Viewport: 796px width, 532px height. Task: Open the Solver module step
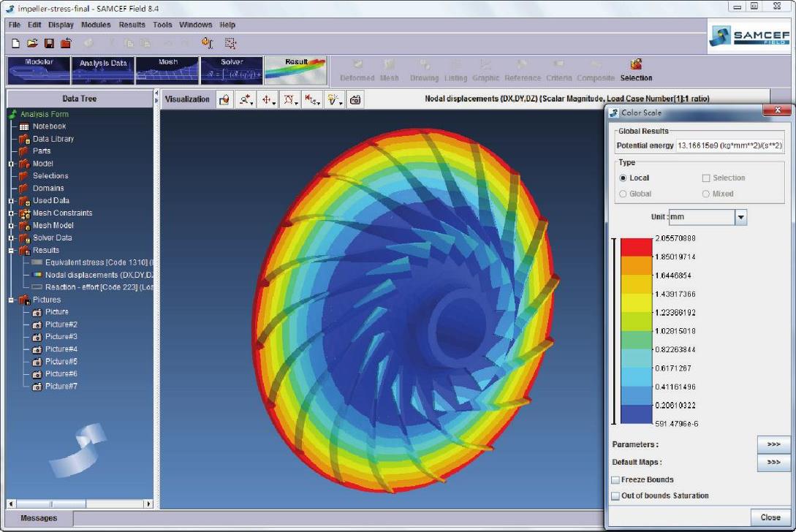click(231, 71)
